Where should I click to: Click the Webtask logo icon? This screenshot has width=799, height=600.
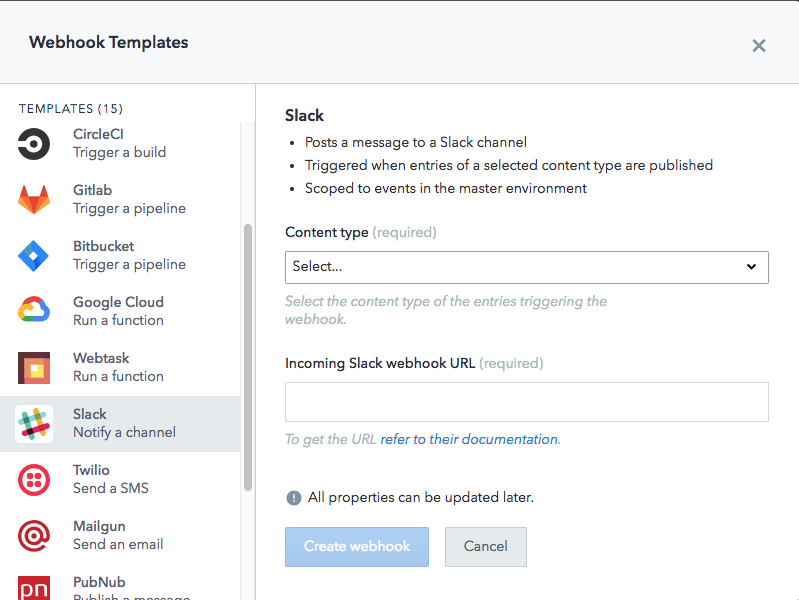(34, 368)
